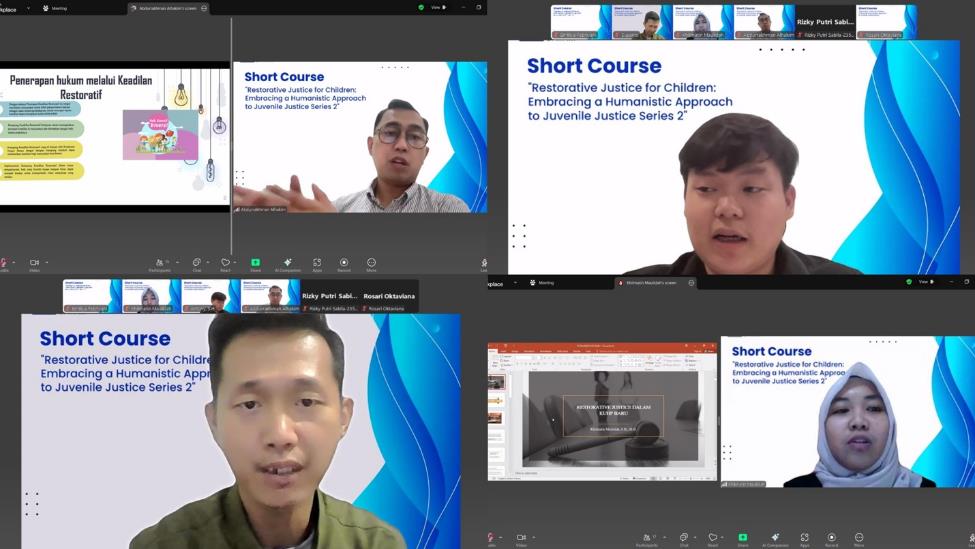Start video in top-left Zoom window
The image size is (975, 549).
[x=34, y=263]
